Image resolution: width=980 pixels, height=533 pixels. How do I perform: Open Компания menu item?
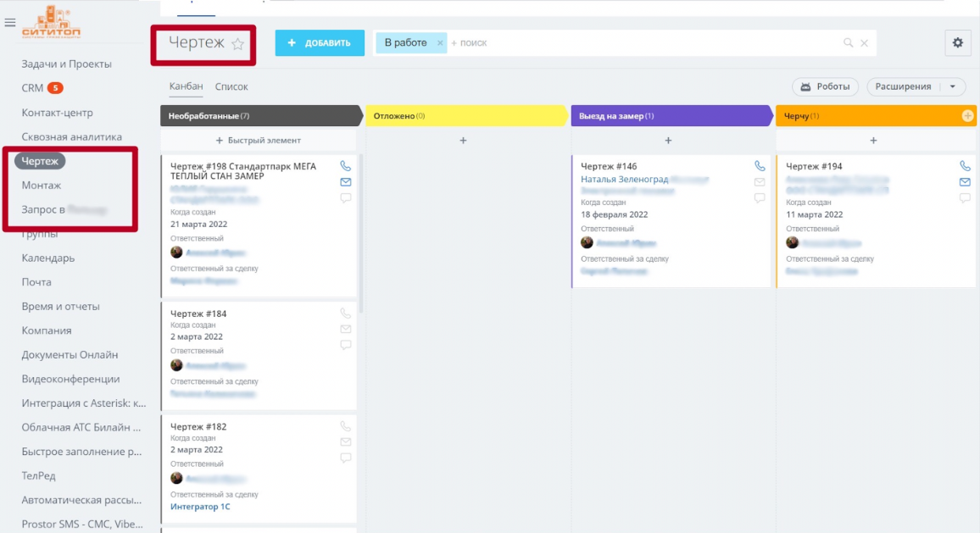pyautogui.click(x=47, y=330)
